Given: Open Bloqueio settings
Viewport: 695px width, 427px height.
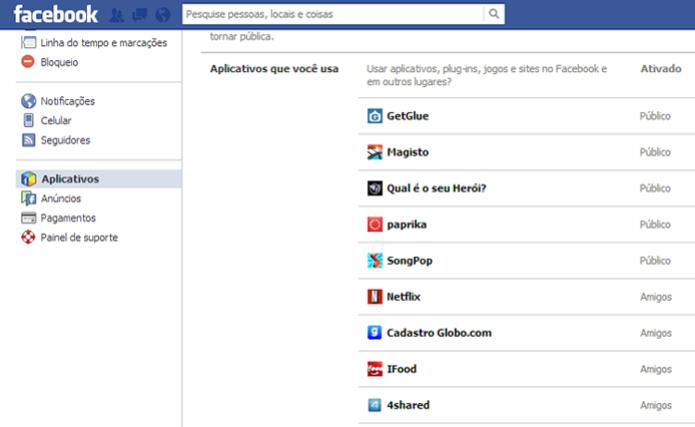Looking at the screenshot, I should coord(59,62).
